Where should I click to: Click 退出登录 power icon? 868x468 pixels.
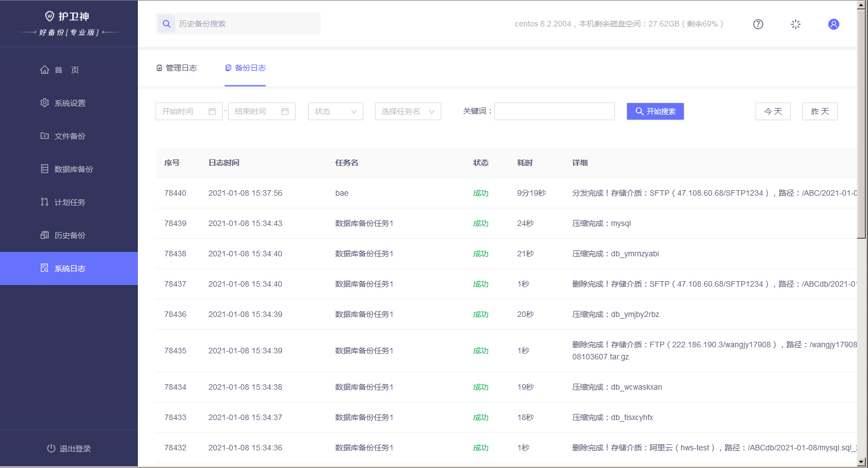[x=51, y=449]
